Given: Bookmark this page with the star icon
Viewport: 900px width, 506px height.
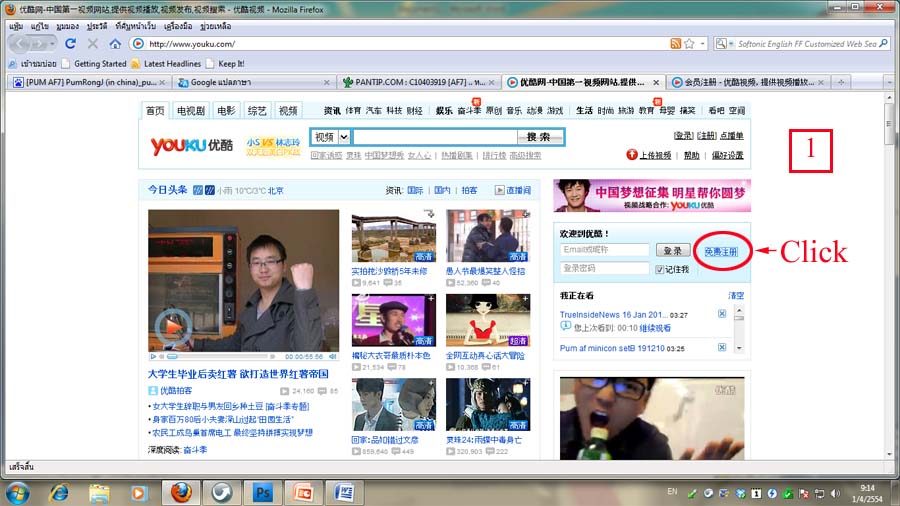Looking at the screenshot, I should pyautogui.click(x=689, y=44).
